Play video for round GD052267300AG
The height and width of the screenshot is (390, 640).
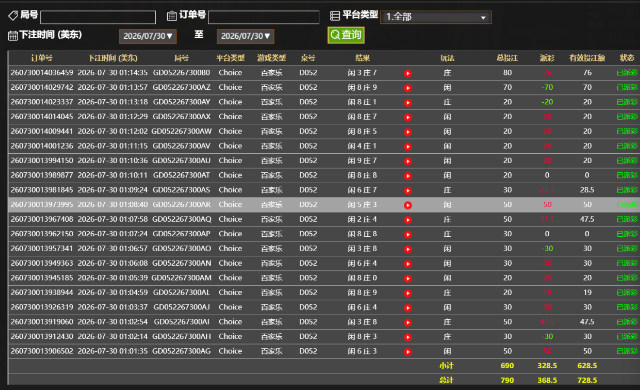(x=407, y=352)
